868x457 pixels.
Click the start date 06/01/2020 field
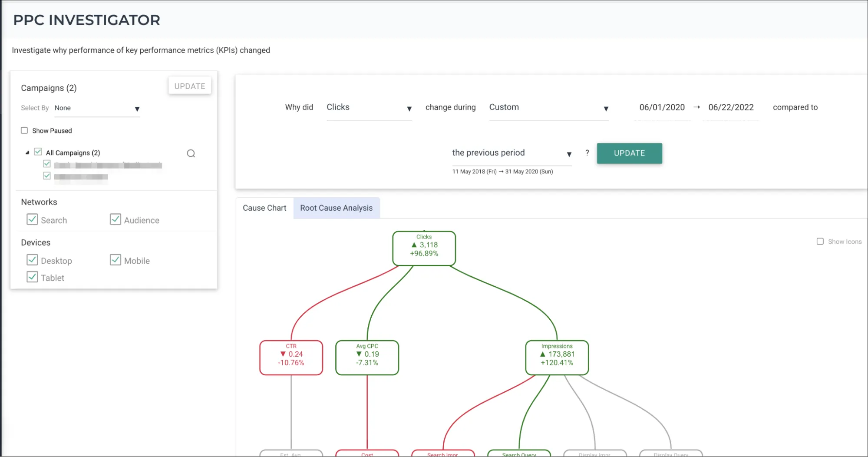coord(662,107)
